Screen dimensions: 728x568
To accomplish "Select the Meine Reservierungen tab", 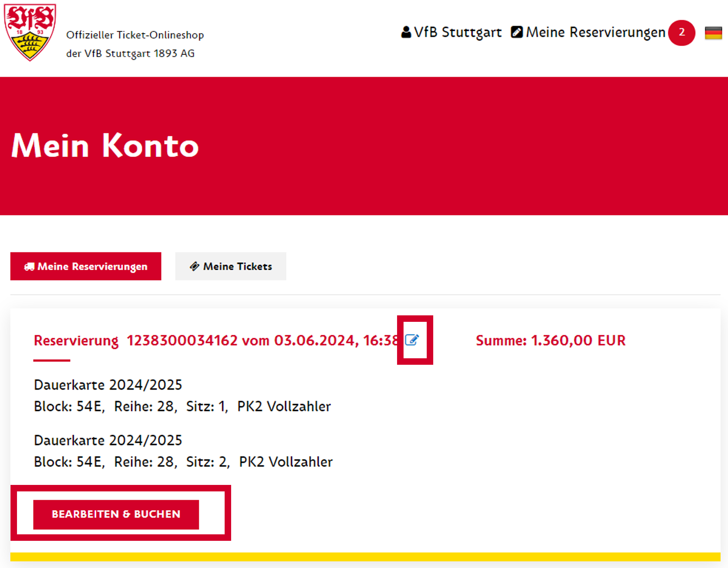I will coord(86,266).
